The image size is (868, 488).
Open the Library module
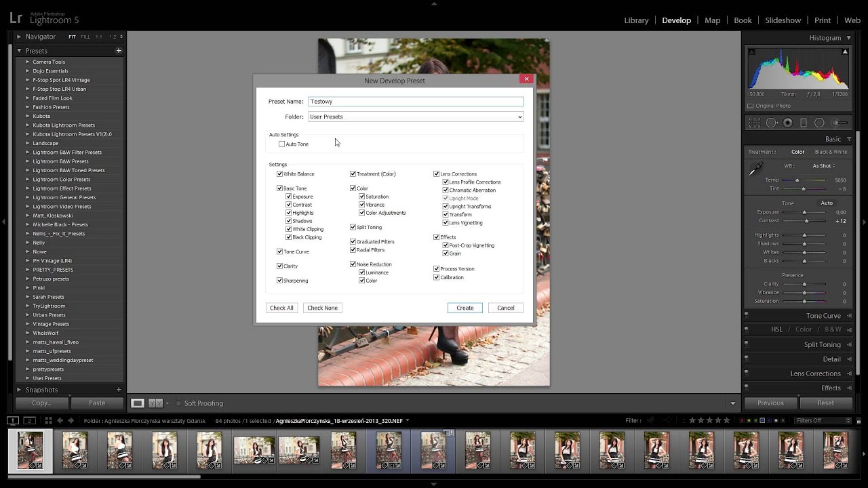pyautogui.click(x=636, y=20)
